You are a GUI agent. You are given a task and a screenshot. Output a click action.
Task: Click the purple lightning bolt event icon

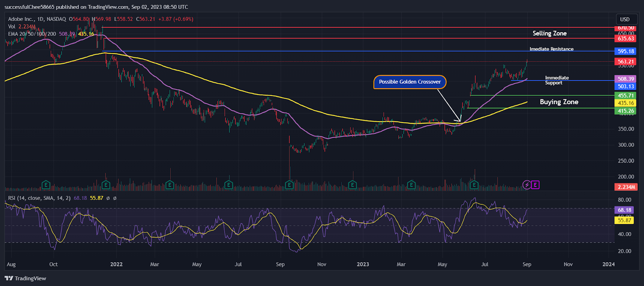pos(526,185)
